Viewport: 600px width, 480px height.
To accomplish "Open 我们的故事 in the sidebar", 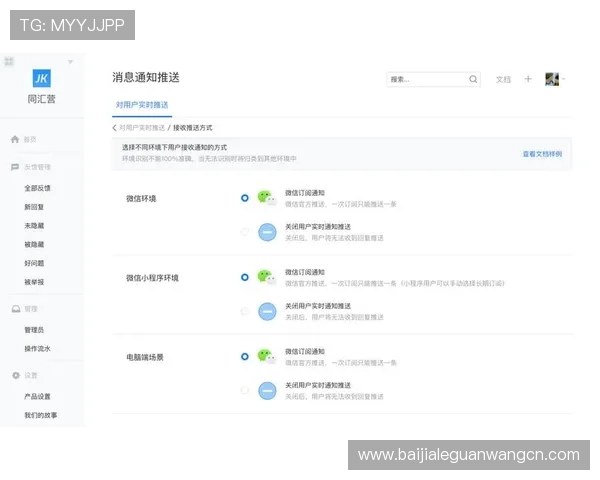I will pyautogui.click(x=41, y=415).
